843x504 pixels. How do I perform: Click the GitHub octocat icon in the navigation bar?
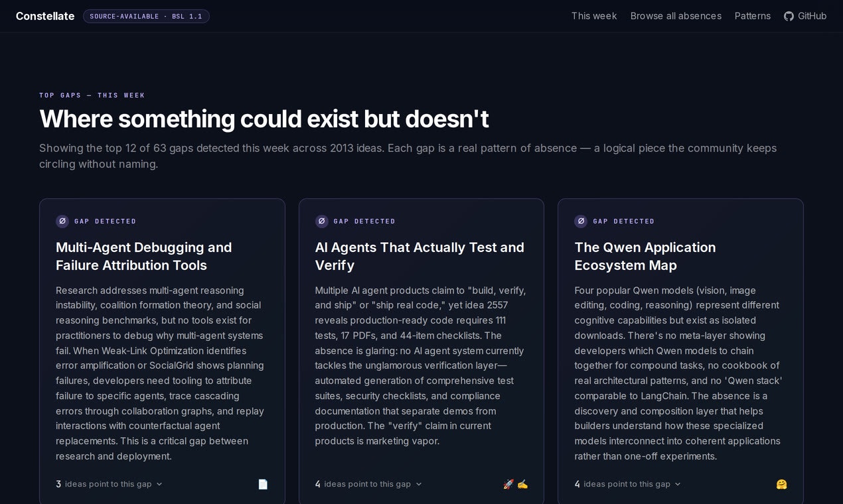[x=789, y=16]
